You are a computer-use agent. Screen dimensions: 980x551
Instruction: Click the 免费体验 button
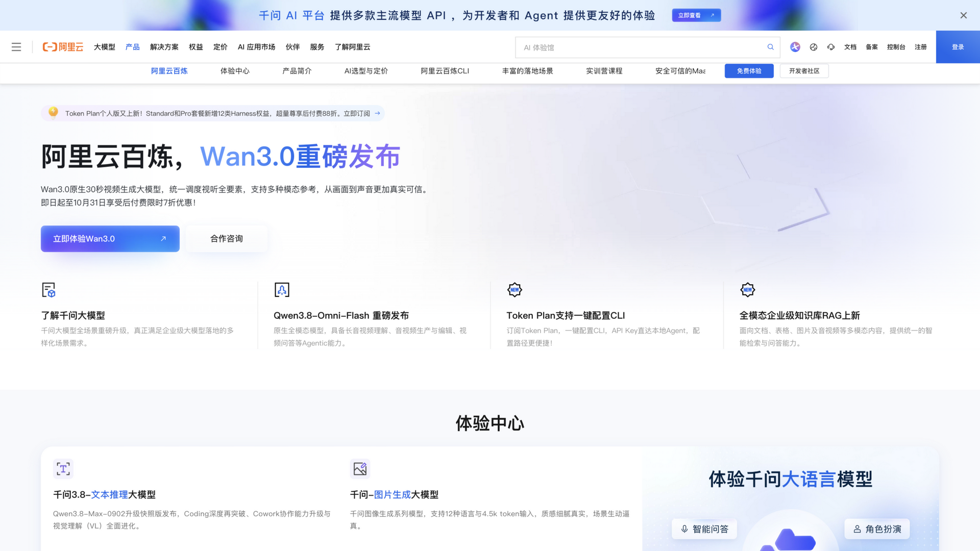[x=749, y=71]
